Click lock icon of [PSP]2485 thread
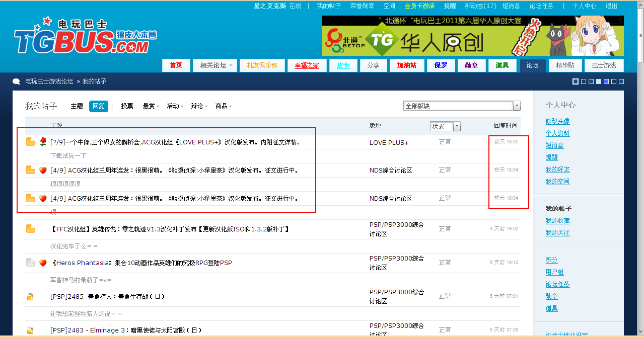Viewport: 644px width, 337px height. point(30,297)
